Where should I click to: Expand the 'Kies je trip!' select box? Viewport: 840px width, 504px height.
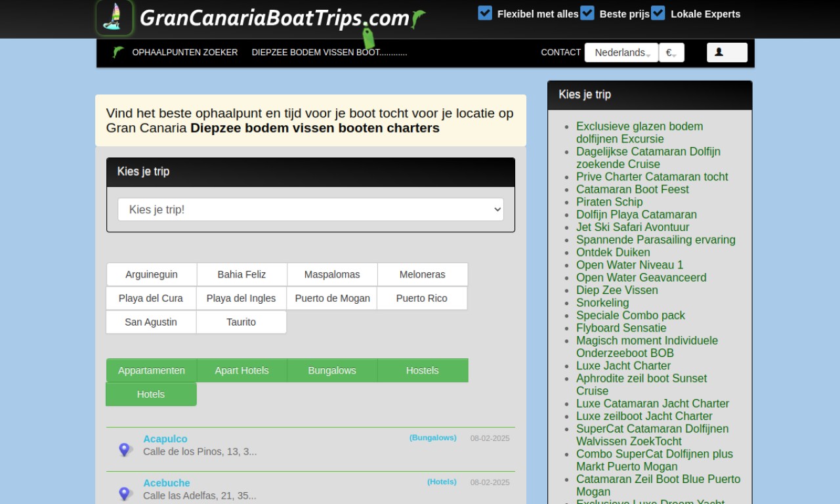310,209
